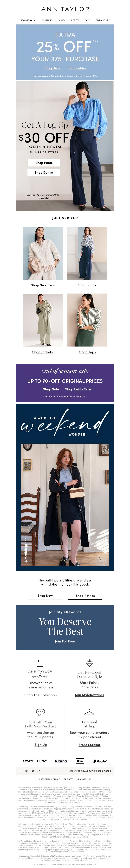The width and height of the screenshot is (130, 868).
Task: Select the Sale navigation item
Action: (x=87, y=20)
